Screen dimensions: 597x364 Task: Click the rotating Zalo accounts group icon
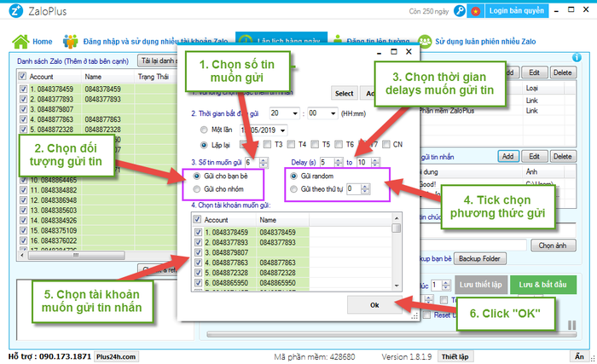425,42
